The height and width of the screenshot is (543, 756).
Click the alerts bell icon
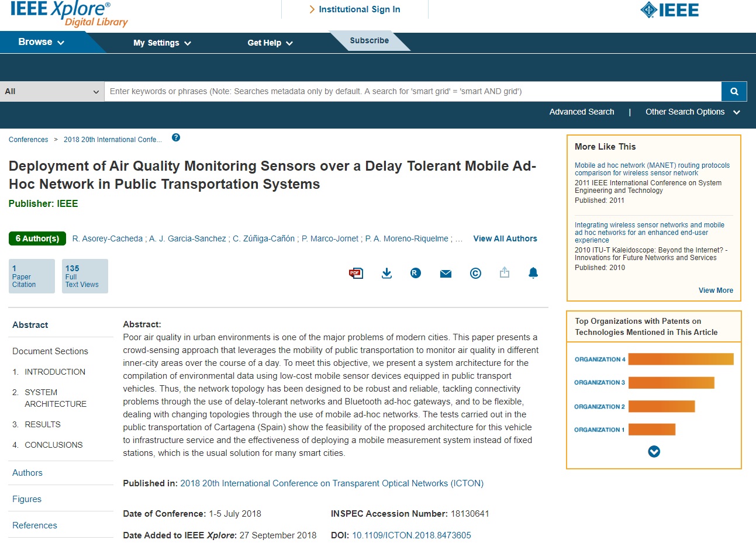(x=533, y=273)
